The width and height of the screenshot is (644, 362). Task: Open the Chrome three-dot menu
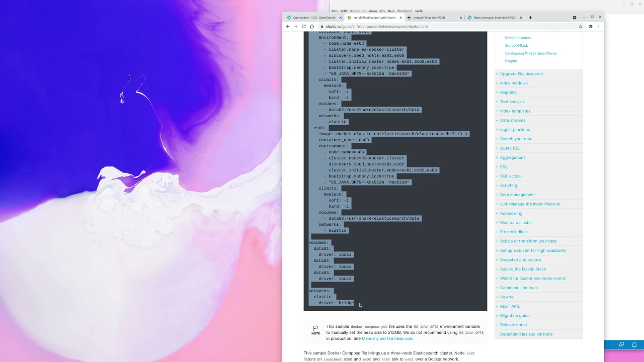pyautogui.click(x=599, y=26)
